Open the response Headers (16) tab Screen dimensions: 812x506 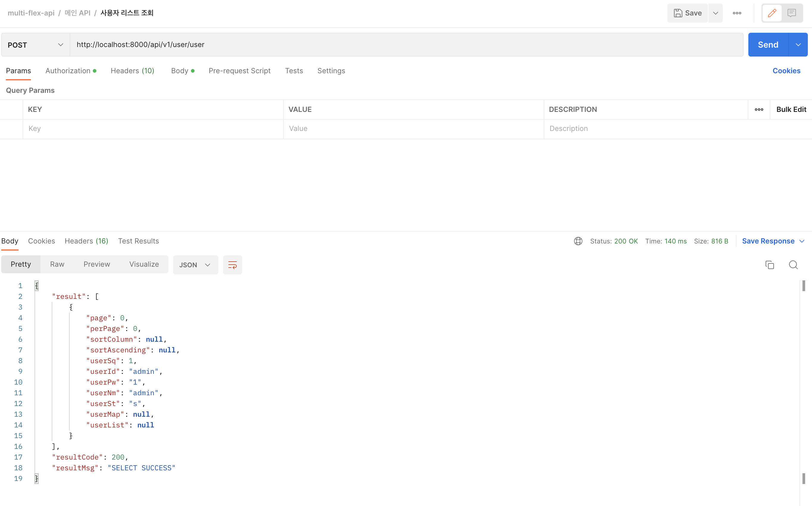click(86, 241)
